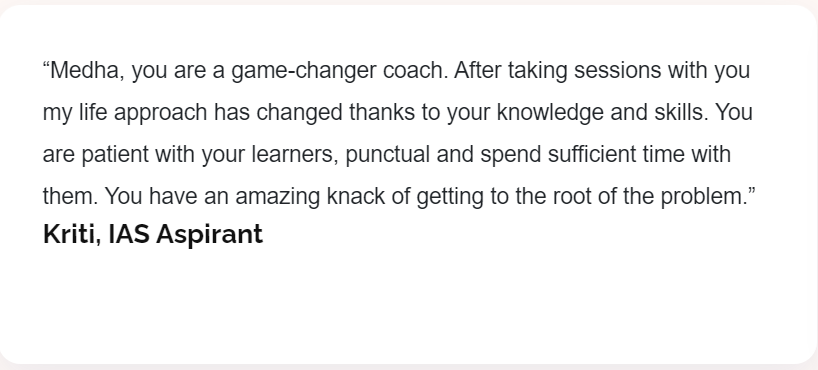Click the word "approach" in the second line

(161, 113)
